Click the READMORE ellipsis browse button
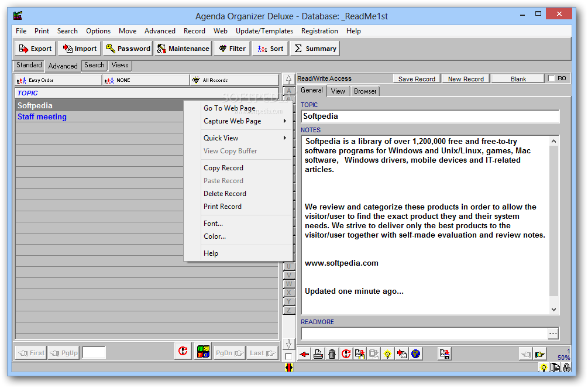This screenshot has height=388, width=588. click(553, 333)
